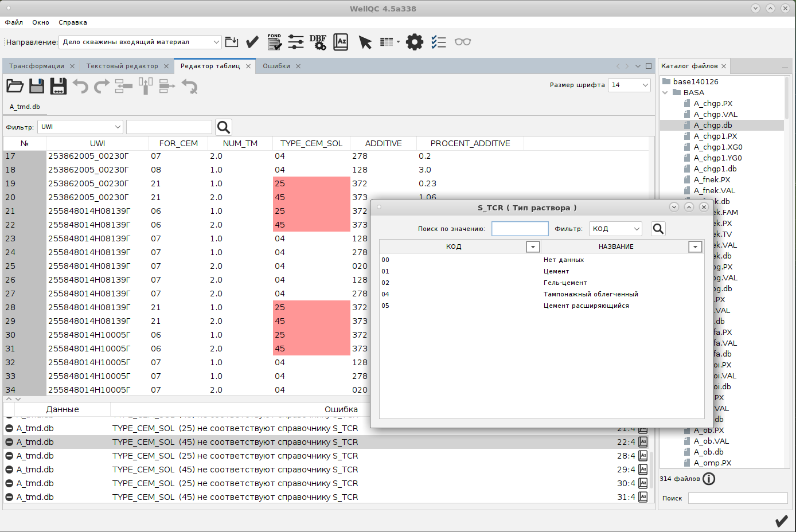The width and height of the screenshot is (796, 532).
Task: Collapse the BASA folder tree node
Action: [665, 92]
